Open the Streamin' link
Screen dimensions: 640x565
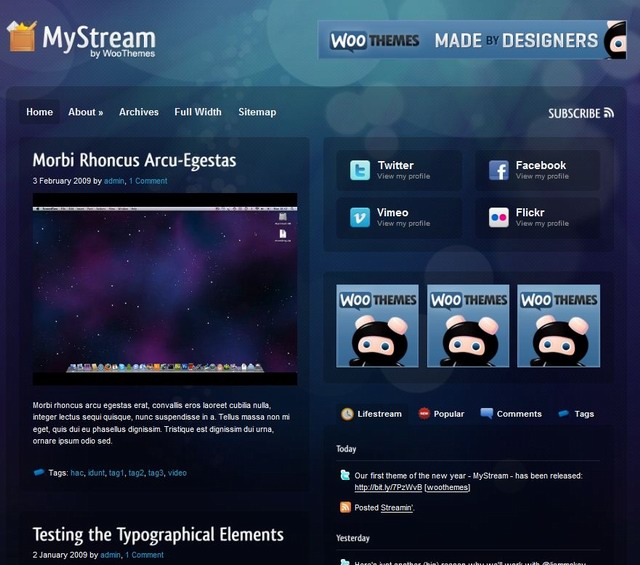[397, 507]
